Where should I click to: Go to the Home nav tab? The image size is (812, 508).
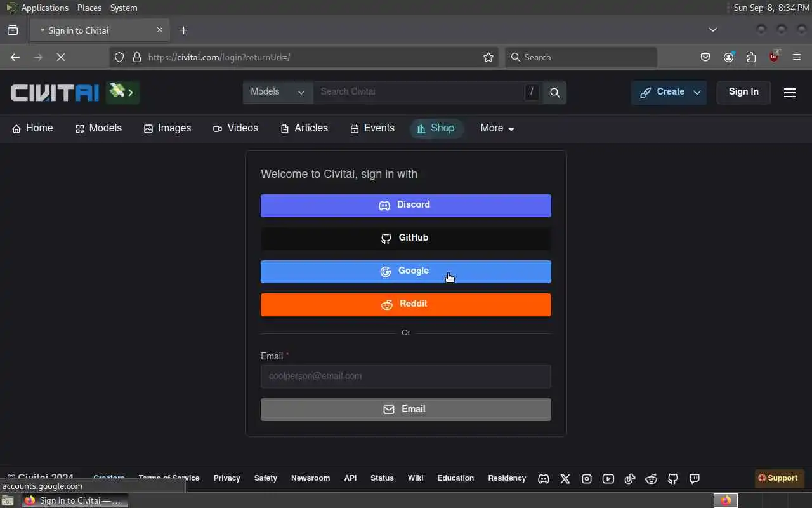pyautogui.click(x=32, y=128)
